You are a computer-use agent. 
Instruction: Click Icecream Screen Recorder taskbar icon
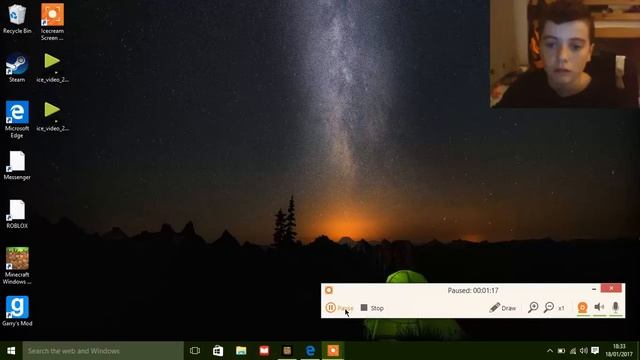(x=333, y=351)
